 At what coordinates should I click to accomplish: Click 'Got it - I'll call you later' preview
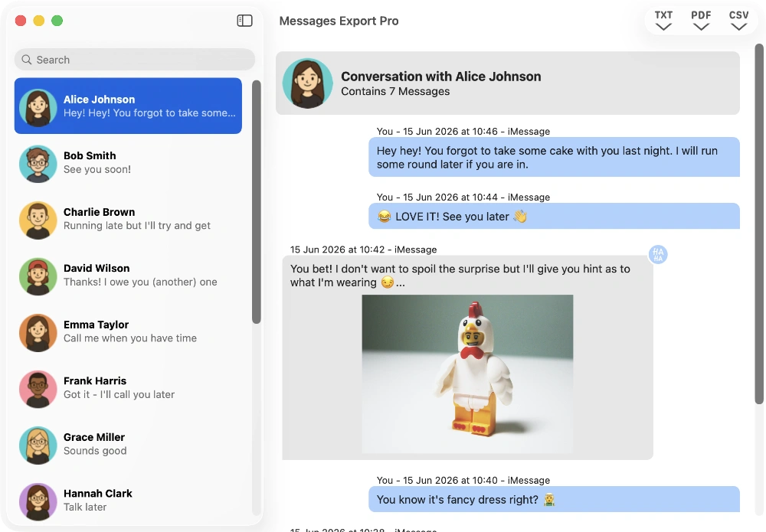click(119, 394)
